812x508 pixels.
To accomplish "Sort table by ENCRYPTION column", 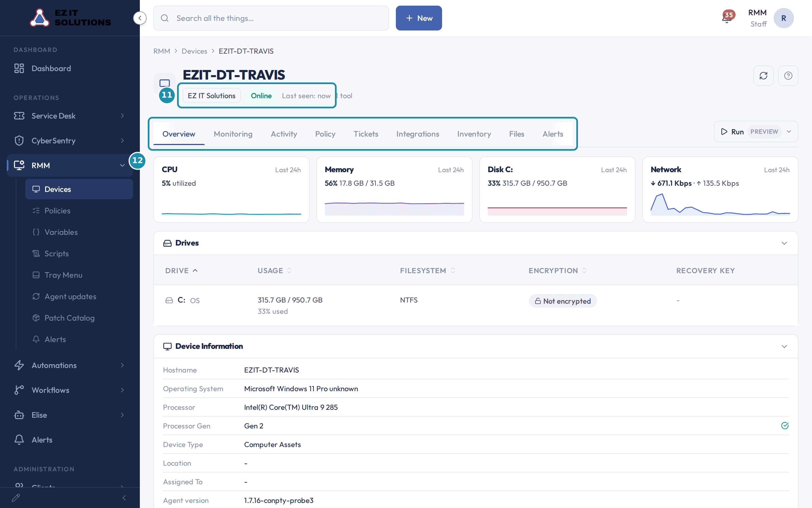I will (558, 270).
